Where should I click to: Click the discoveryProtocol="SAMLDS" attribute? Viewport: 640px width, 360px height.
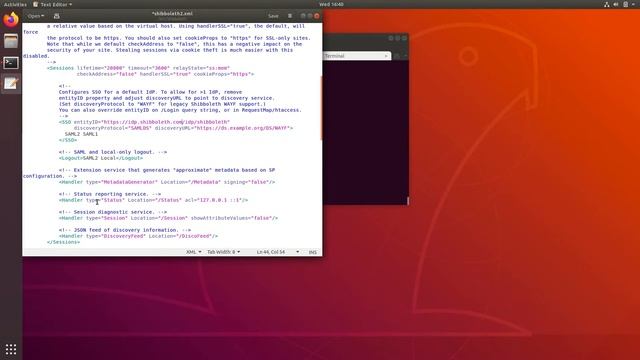[x=113, y=128]
